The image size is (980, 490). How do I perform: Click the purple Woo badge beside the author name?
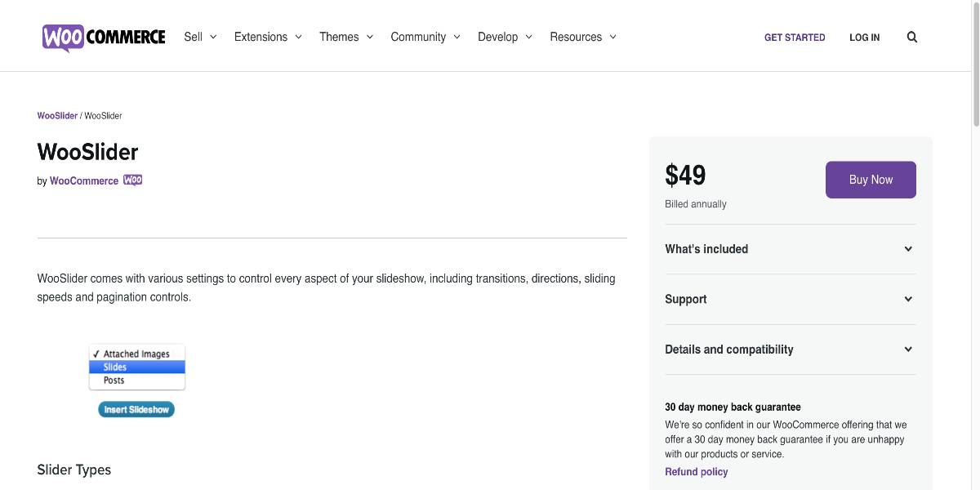point(133,180)
